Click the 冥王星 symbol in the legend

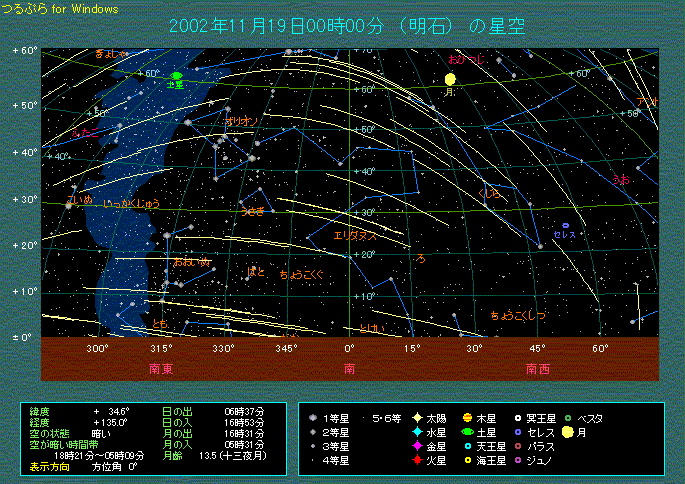[x=518, y=418]
